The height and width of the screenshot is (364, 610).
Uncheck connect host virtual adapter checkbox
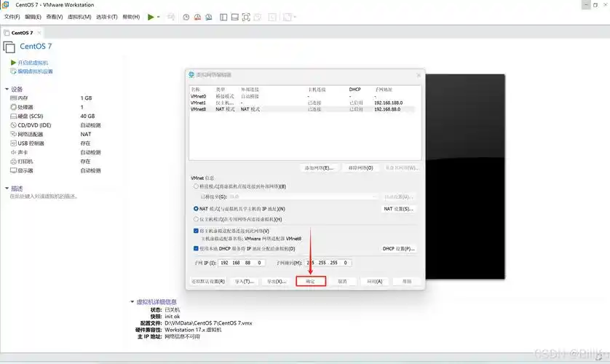(x=196, y=231)
